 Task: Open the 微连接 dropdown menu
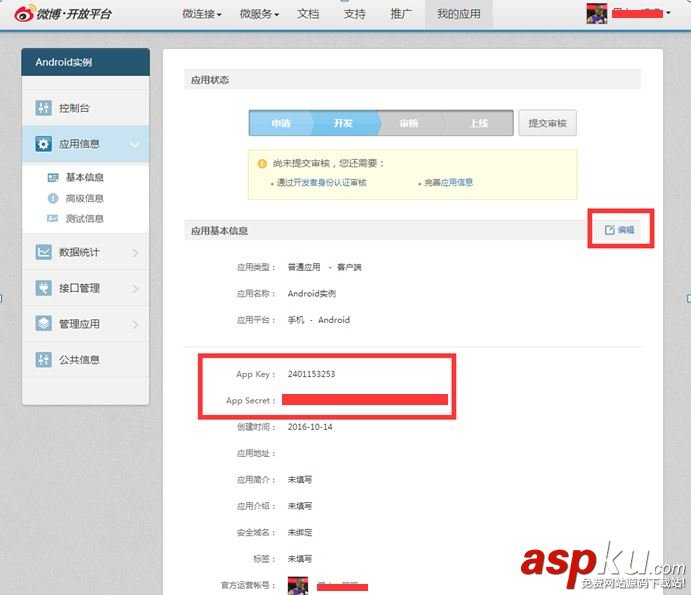coord(202,14)
